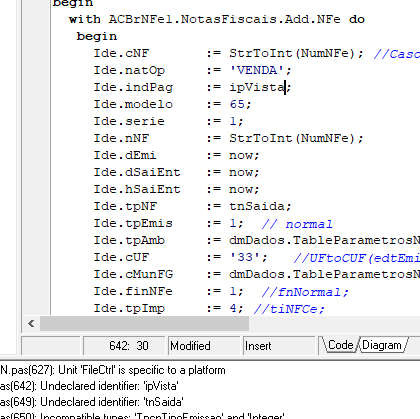Image resolution: width=420 pixels, height=419 pixels.
Task: Click the code line Ide.cUF := '33'
Action: 180,257
